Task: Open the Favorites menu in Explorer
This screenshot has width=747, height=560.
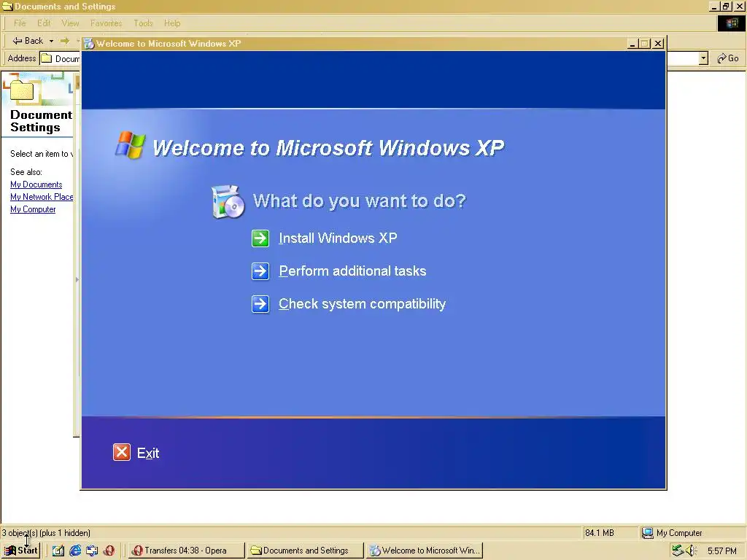Action: tap(107, 23)
